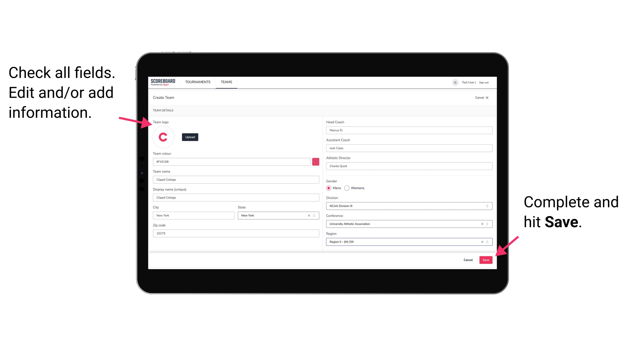The height and width of the screenshot is (346, 644).
Task: Edit the Team colour hex field
Action: click(x=232, y=161)
